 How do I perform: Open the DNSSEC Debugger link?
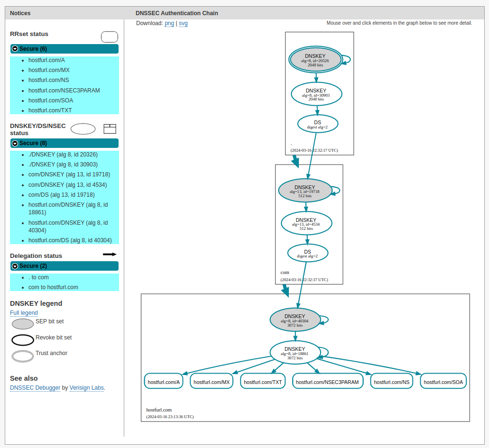coord(35,388)
